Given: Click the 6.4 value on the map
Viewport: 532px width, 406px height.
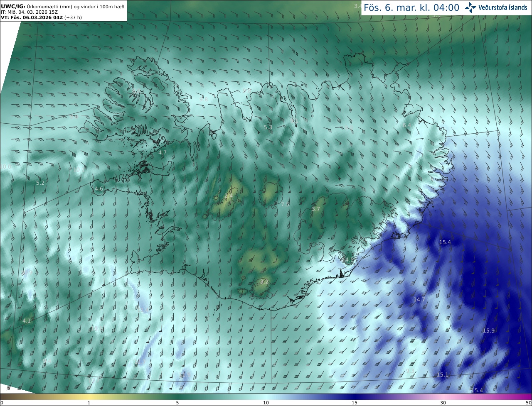Looking at the screenshot, I should 406,125.
